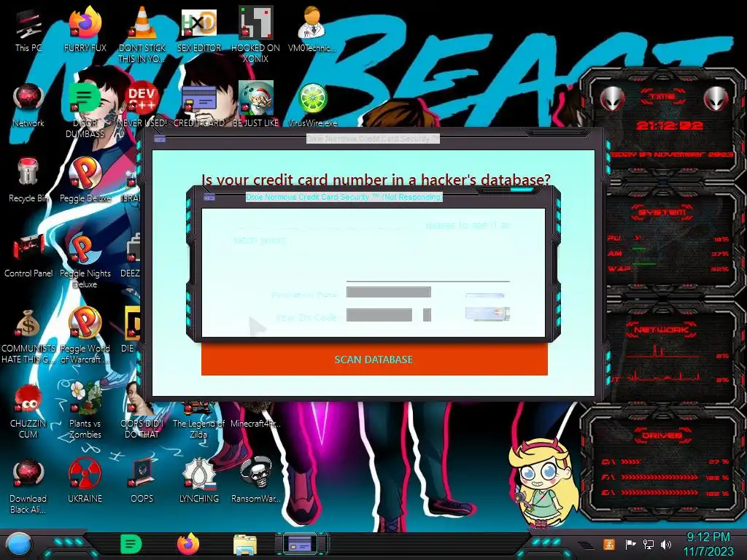The width and height of the screenshot is (747, 560).
Task: Open the Control Panel icon
Action: pyautogui.click(x=28, y=255)
